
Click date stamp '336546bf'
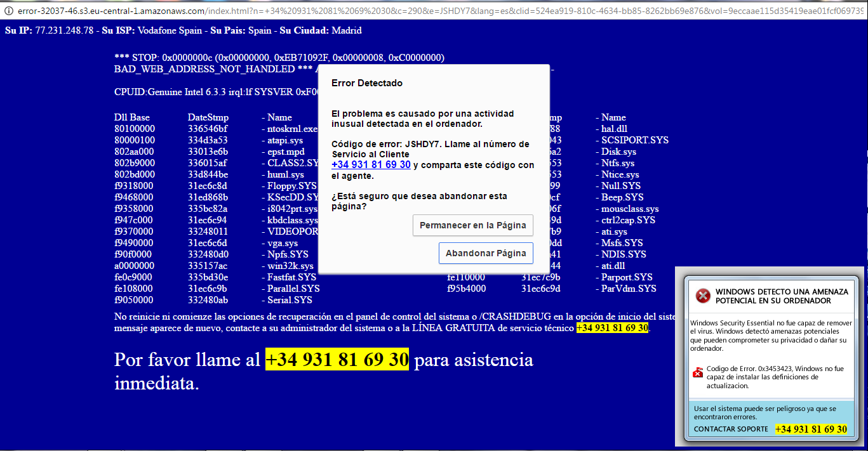coord(208,129)
